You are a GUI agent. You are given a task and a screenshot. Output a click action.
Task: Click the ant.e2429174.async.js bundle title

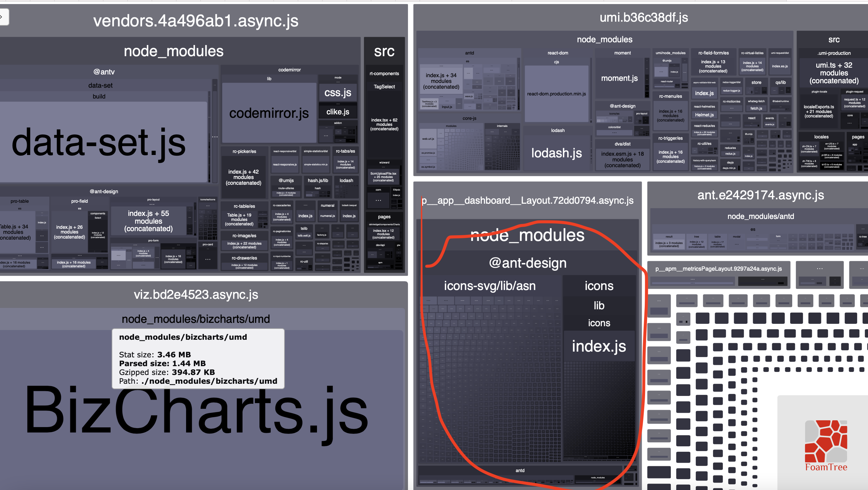[x=760, y=195]
